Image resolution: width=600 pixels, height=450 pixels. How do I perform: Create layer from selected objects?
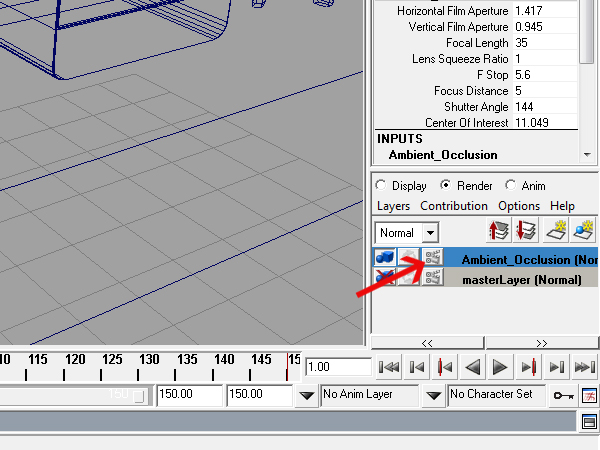click(583, 230)
